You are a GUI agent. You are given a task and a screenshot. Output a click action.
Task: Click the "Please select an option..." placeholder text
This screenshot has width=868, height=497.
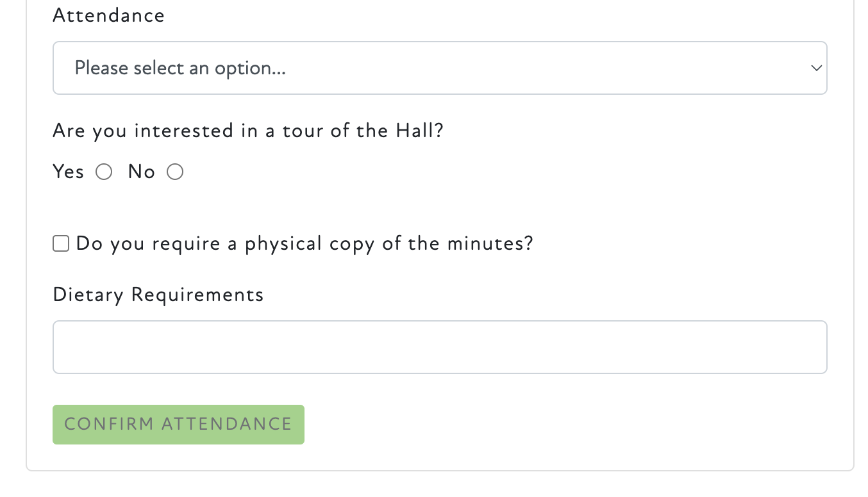[180, 68]
